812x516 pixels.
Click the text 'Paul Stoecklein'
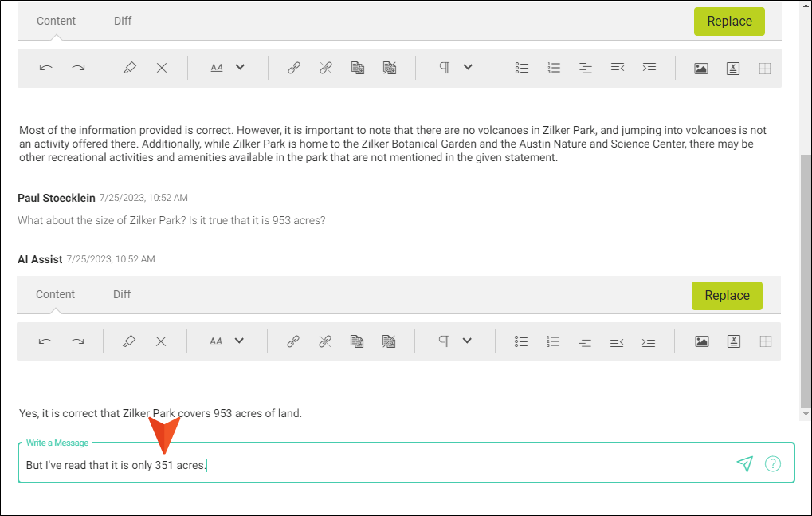(57, 198)
